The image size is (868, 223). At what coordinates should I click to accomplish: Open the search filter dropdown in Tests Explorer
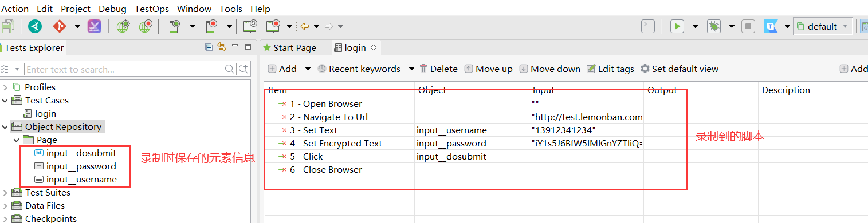pos(17,69)
